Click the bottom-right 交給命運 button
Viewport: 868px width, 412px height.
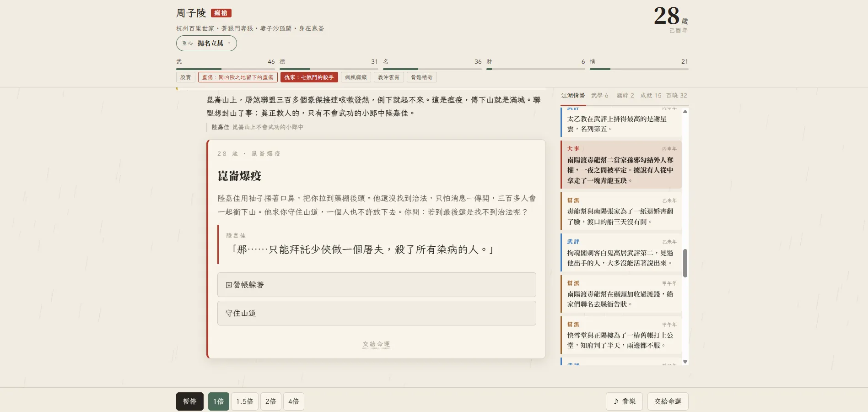coord(668,401)
